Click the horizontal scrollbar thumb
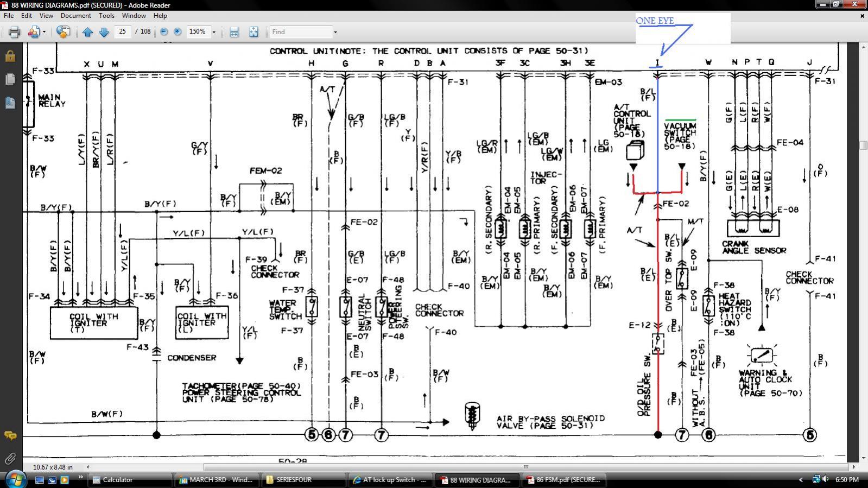 [527, 467]
